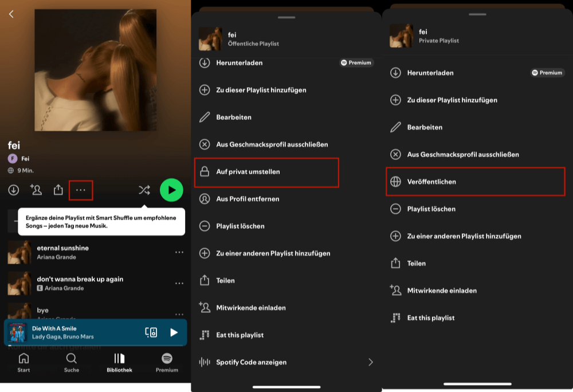Open the three-dot more options menu for playlist
The image size is (573, 392).
click(x=81, y=190)
